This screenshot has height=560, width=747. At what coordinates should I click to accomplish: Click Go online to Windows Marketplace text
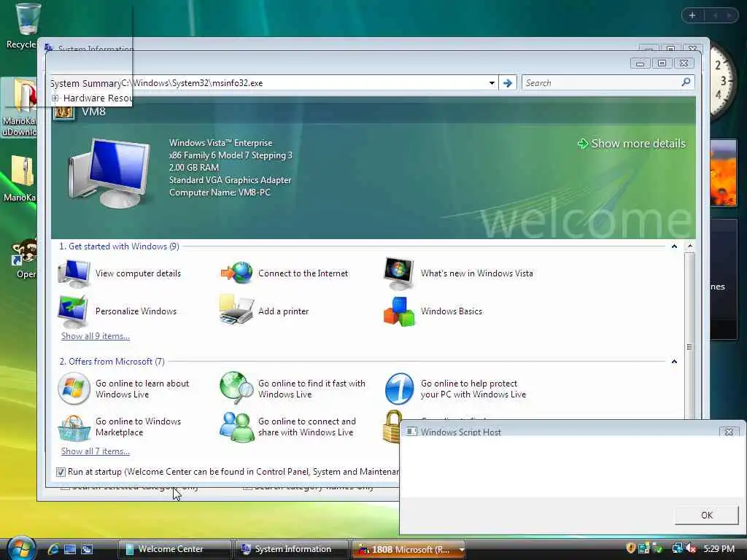(x=138, y=427)
